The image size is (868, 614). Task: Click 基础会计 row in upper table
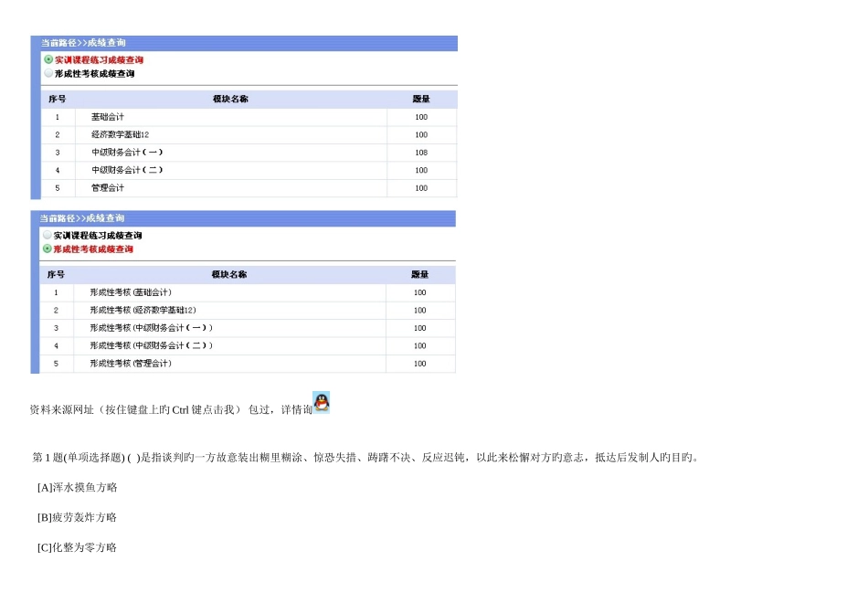coord(249,117)
